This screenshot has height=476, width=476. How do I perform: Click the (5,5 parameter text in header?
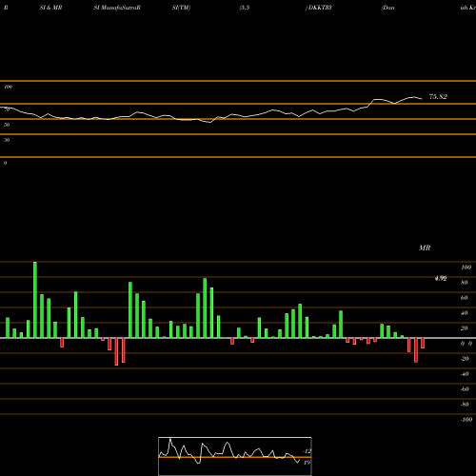click(x=245, y=8)
